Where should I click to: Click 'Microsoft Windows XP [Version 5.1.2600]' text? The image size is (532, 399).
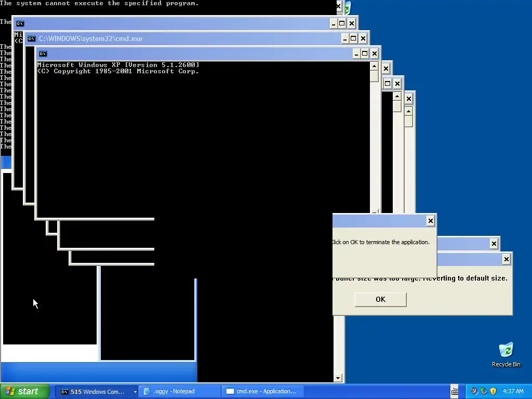click(118, 65)
